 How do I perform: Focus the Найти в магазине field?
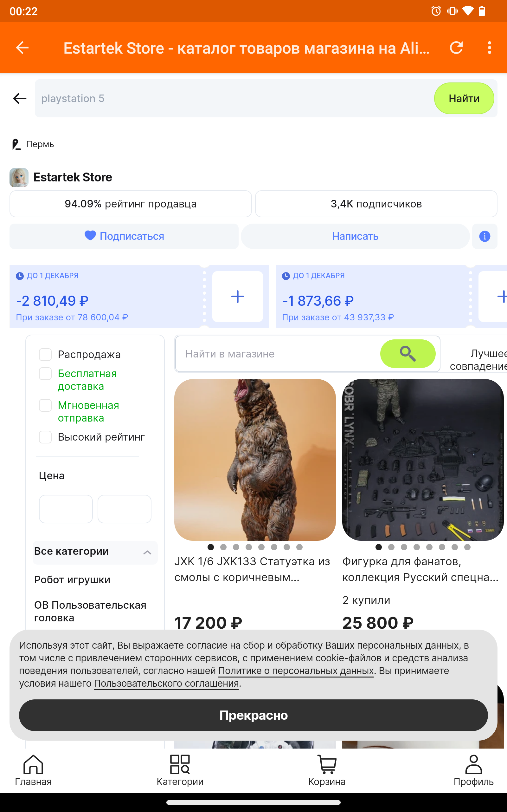pyautogui.click(x=278, y=354)
